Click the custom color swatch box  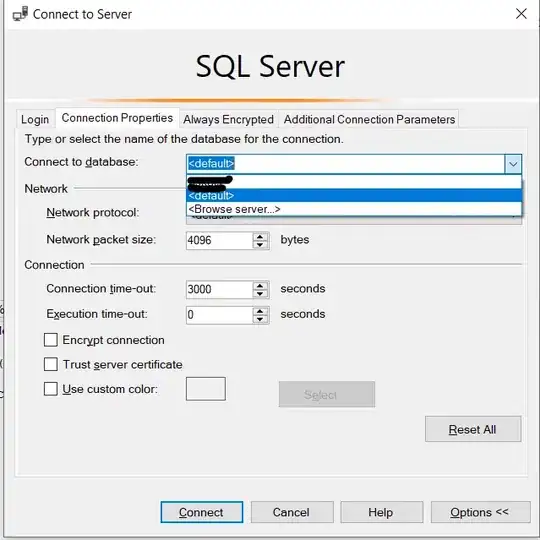pyautogui.click(x=206, y=389)
